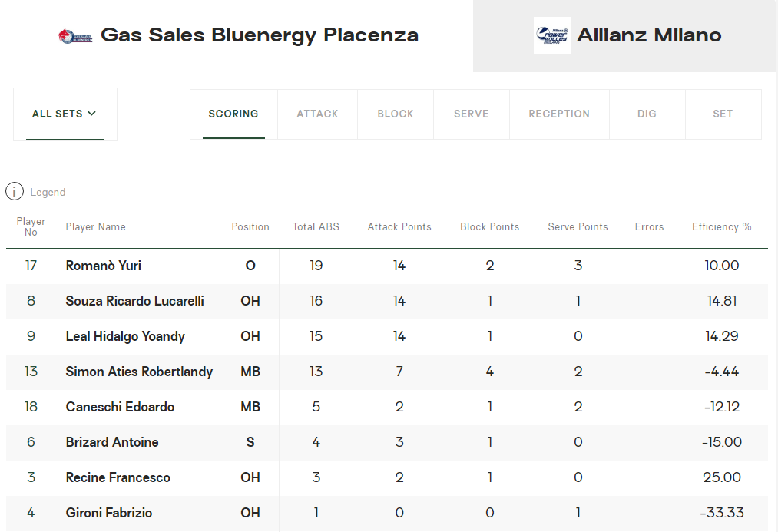This screenshot has height=532, width=778.
Task: Click efficiency value 14.81 for Souza Lucarelli
Action: tap(722, 301)
